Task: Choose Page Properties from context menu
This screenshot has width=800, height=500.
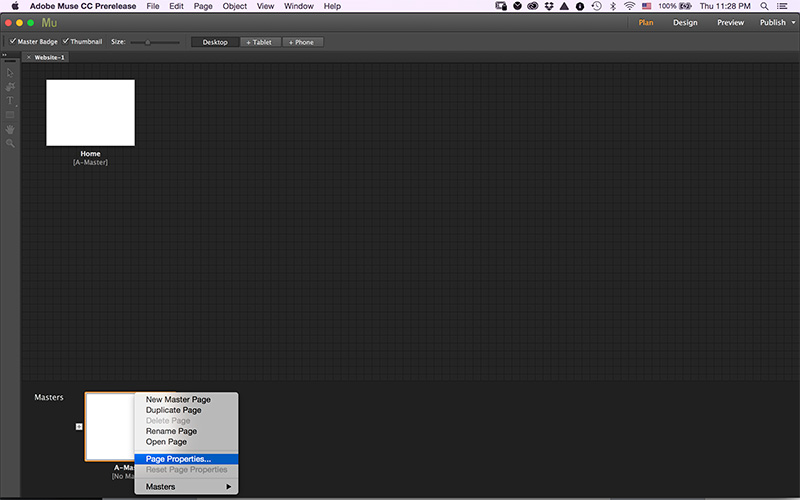Action: [178, 459]
